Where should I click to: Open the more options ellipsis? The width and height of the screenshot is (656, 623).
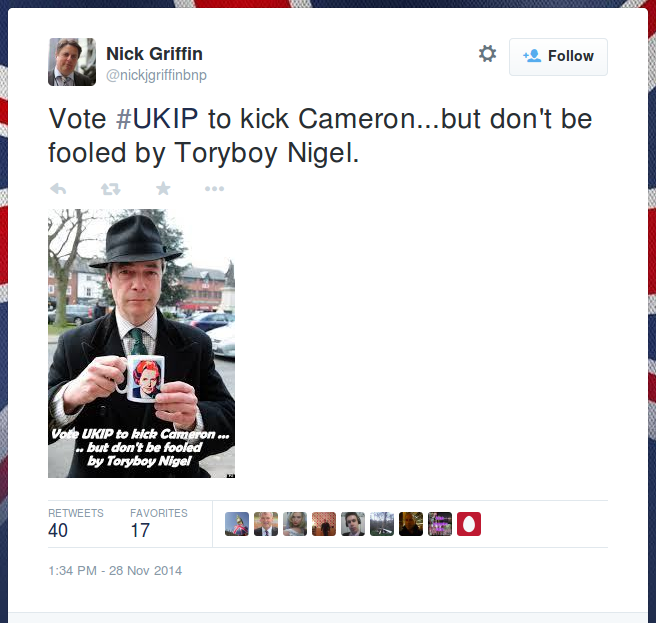click(214, 189)
